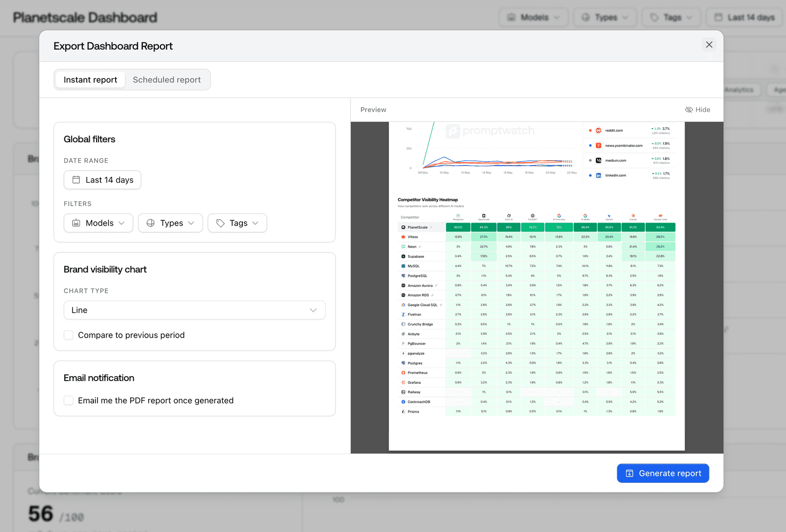Click the AI Overview Google icon in heatmap
Screen dimensions: 786x532
pos(559,215)
